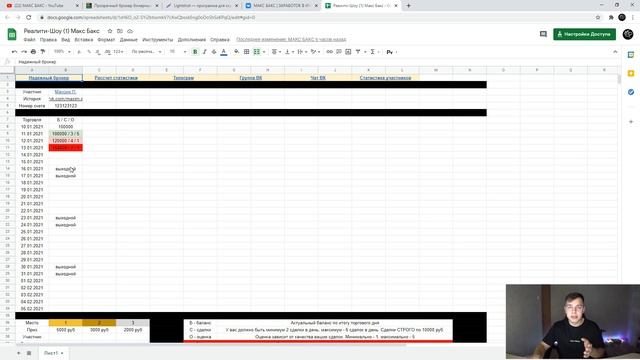This screenshot has width=640, height=360.
Task: Open Keep notes in side panel
Action: (631, 73)
